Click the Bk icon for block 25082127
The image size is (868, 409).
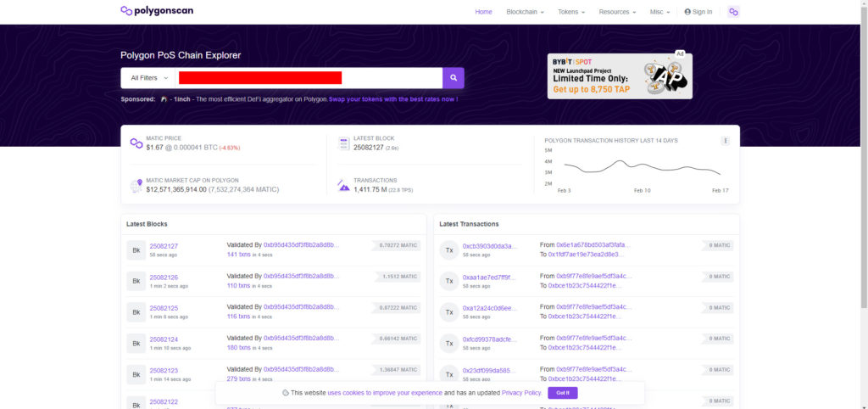pos(136,250)
